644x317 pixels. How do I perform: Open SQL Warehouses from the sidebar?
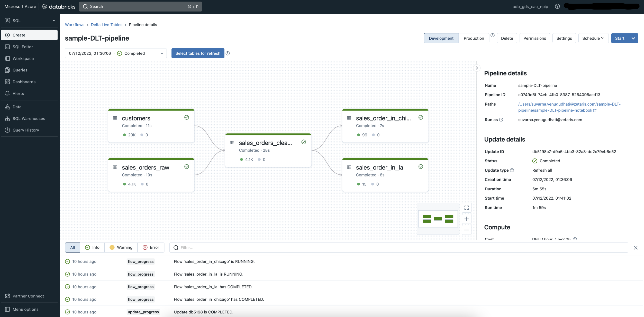point(29,118)
